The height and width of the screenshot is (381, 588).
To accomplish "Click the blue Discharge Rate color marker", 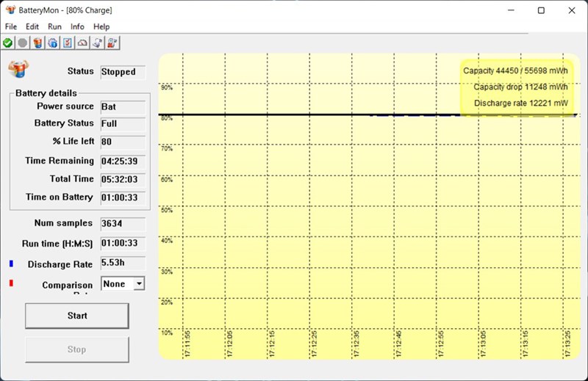I will [x=11, y=264].
